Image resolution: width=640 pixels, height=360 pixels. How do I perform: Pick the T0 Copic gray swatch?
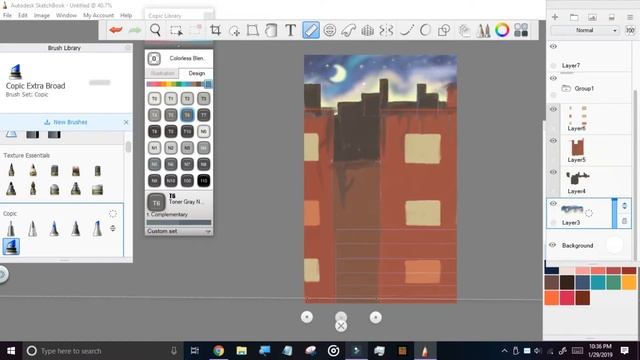[x=154, y=98]
